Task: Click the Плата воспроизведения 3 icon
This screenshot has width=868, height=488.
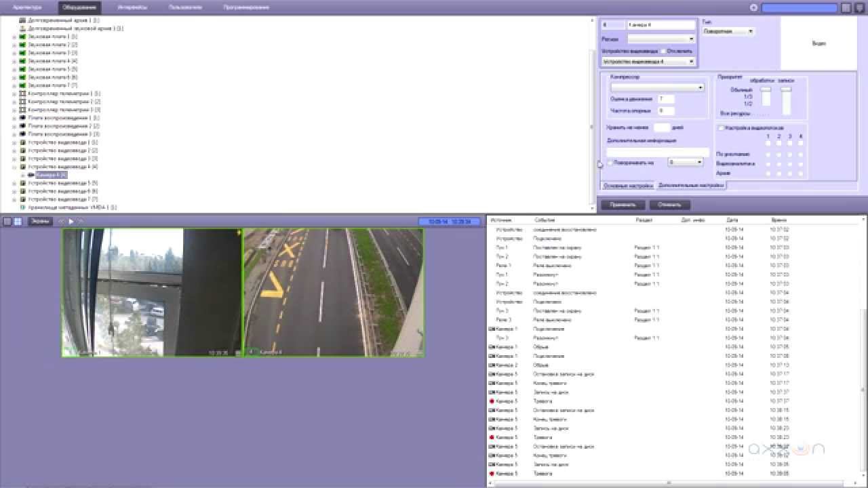Action: tap(22, 134)
